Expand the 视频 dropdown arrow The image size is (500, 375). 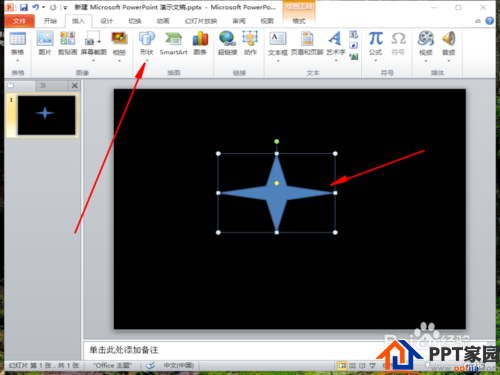[x=426, y=61]
